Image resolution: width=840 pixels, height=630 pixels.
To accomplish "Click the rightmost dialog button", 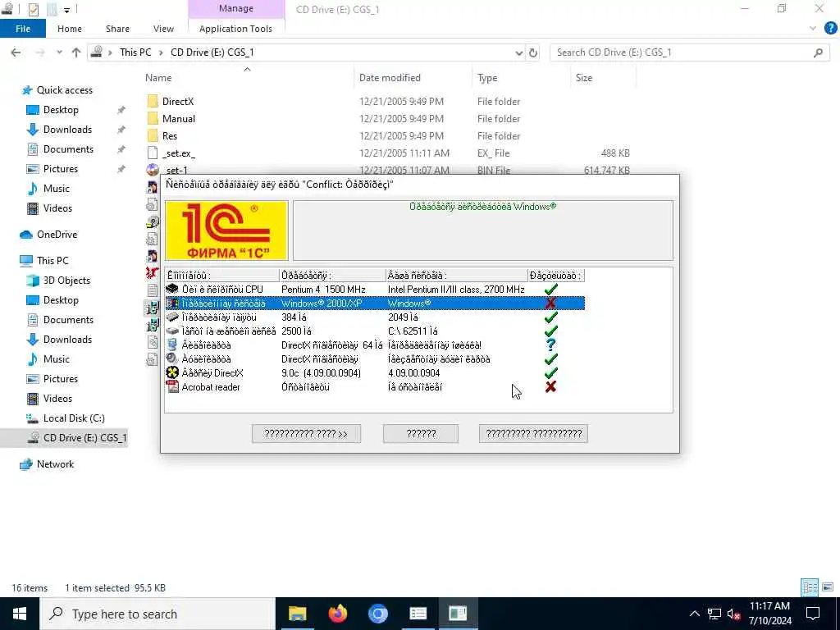I will 533,433.
